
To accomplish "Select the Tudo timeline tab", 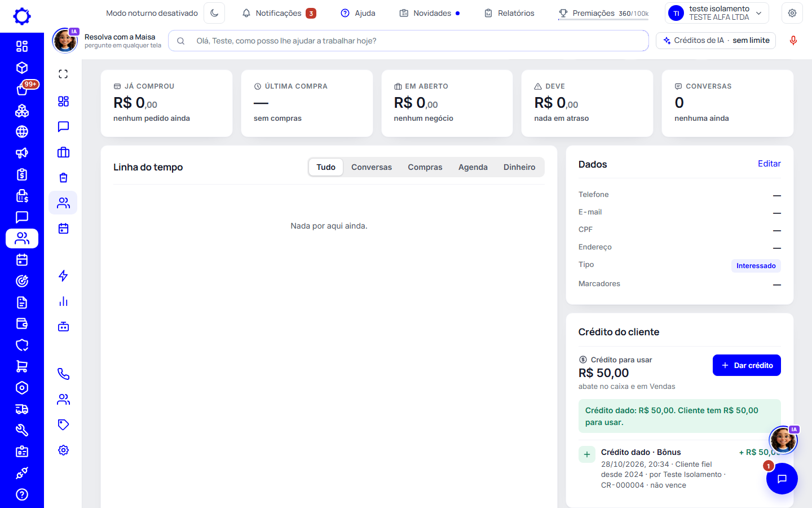I will coord(326,167).
